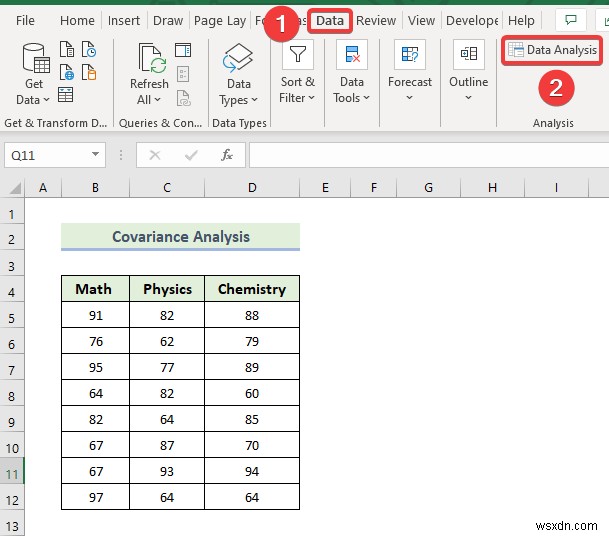Open the File tab
This screenshot has height=536, width=609.
point(25,20)
